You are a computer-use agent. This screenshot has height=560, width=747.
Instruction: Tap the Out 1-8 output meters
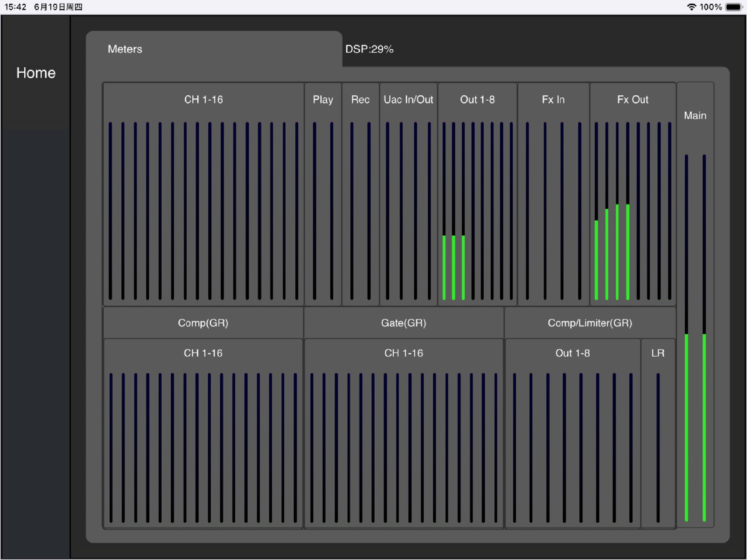pos(477,194)
